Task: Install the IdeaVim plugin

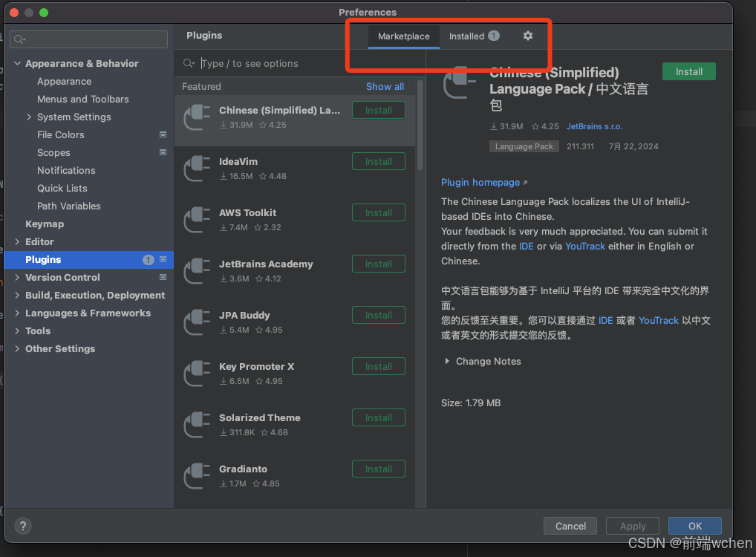Action: (379, 161)
